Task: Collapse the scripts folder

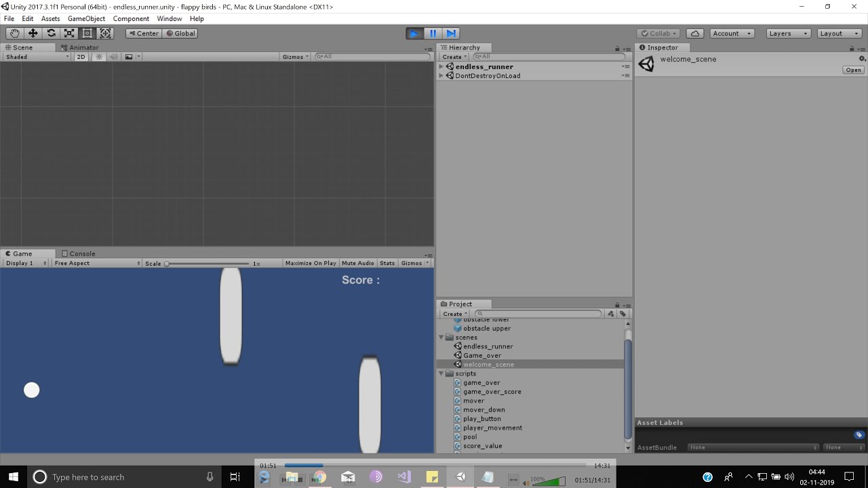Action: point(441,373)
